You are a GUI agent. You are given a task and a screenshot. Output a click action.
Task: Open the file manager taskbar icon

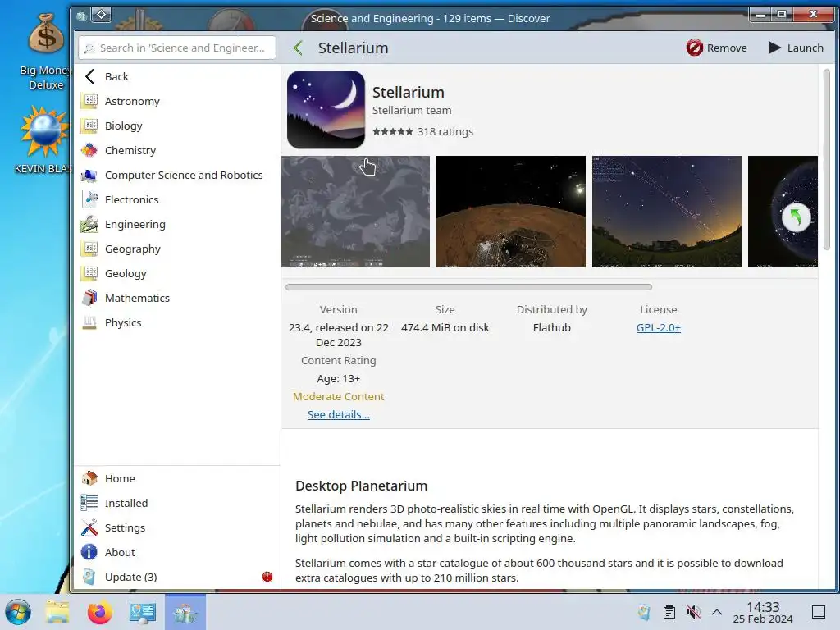tap(57, 612)
